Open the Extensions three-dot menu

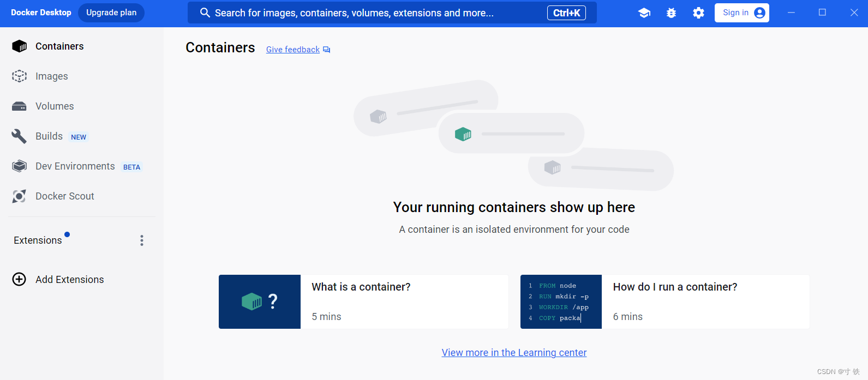coord(142,240)
